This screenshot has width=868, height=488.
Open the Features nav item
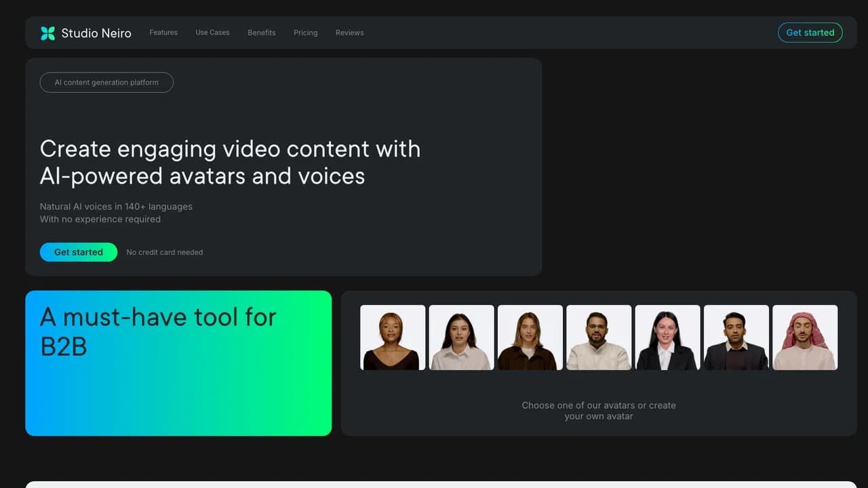(163, 33)
